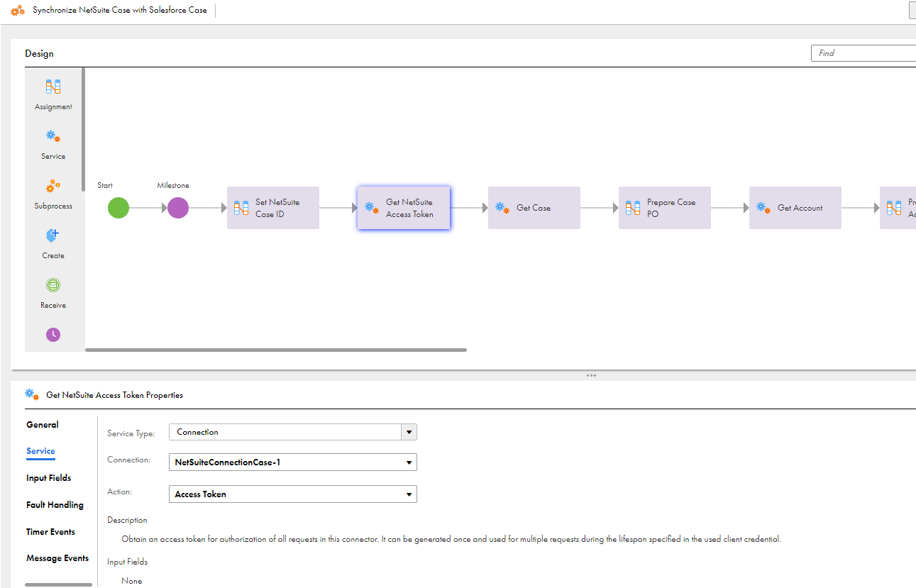Click the Find search field

(863, 53)
